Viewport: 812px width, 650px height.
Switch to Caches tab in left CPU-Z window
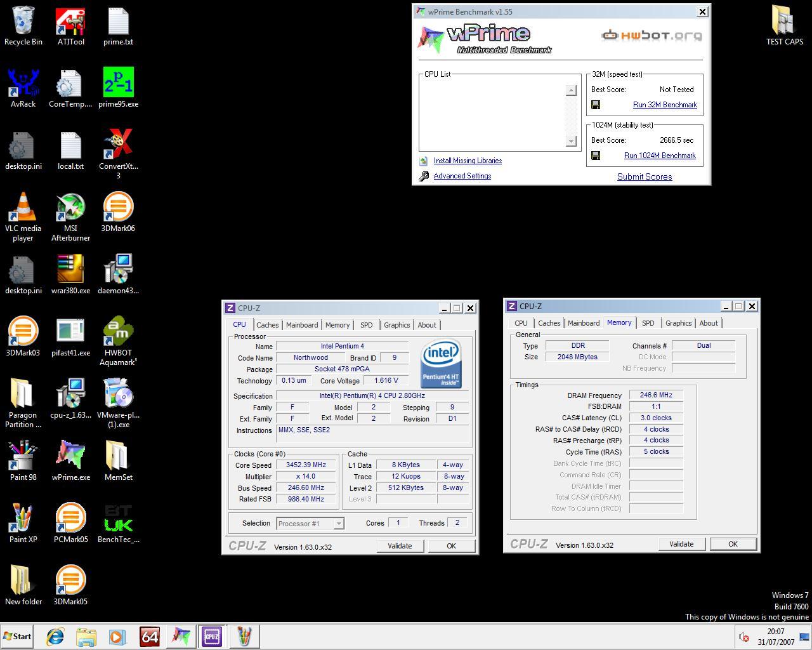[268, 325]
